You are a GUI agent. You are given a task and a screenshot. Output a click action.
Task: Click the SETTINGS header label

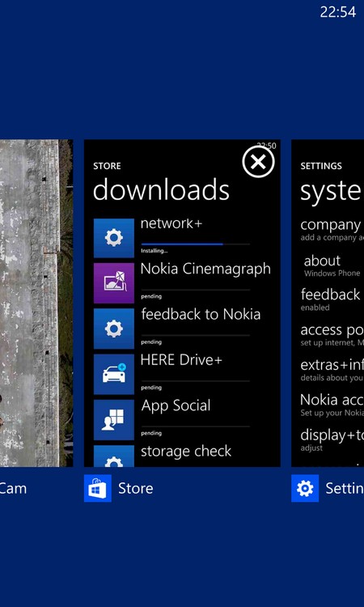click(x=321, y=166)
